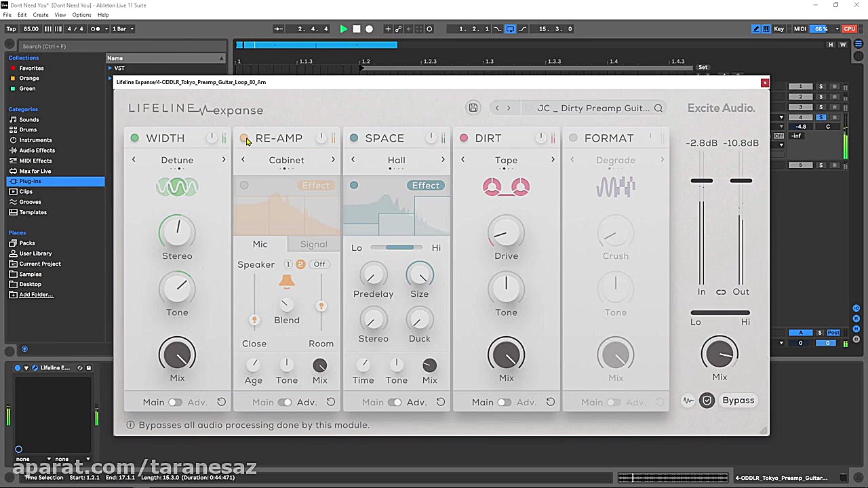This screenshot has width=868, height=488.
Task: Switch to the Signal tab in RE-AMP
Action: (x=313, y=244)
